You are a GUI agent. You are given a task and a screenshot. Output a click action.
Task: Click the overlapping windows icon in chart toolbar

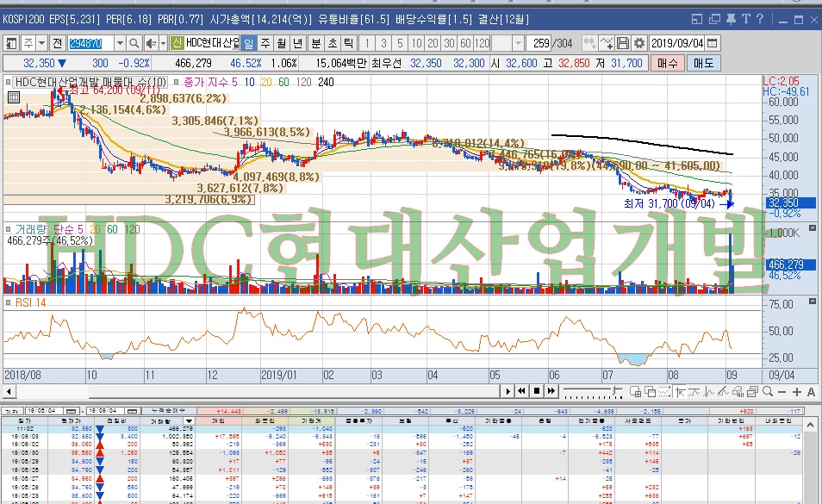pos(650,391)
